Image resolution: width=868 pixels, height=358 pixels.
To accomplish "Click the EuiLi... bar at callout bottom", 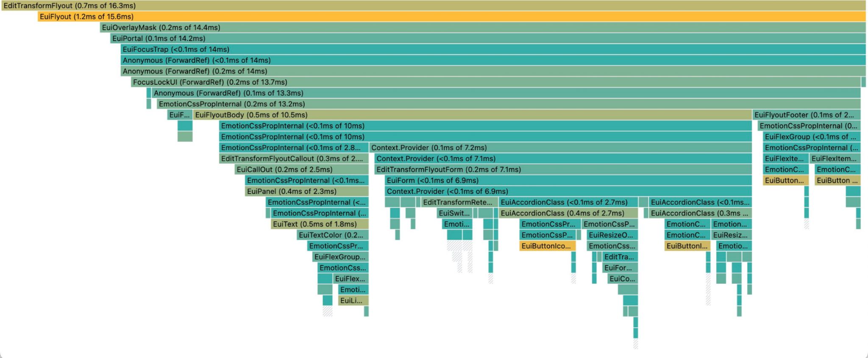I will 353,301.
